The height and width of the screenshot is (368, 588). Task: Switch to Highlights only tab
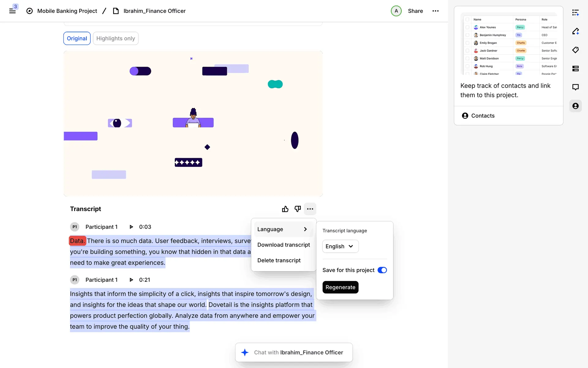[x=115, y=38]
